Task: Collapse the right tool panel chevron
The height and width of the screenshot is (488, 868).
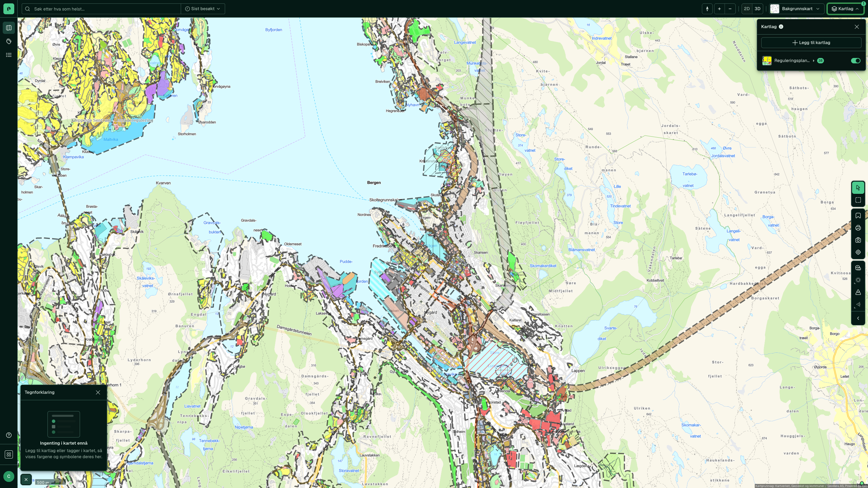Action: [858, 319]
